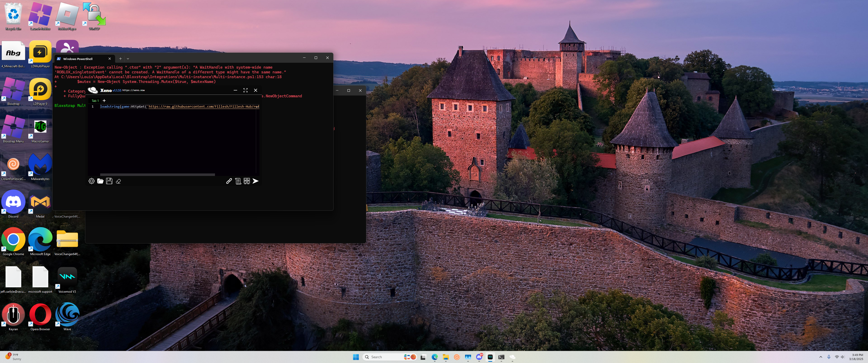868x363 pixels.
Task: Select the Opera Browser desktop shortcut
Action: tap(40, 317)
